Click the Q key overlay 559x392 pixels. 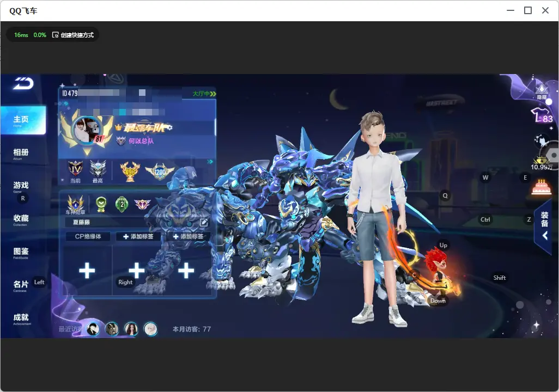445,195
